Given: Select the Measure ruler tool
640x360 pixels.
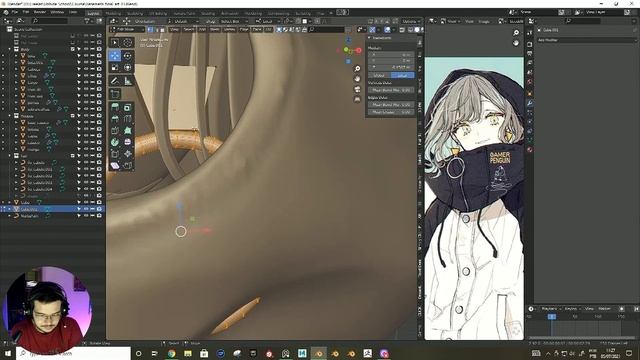Looking at the screenshot, I should (128, 81).
